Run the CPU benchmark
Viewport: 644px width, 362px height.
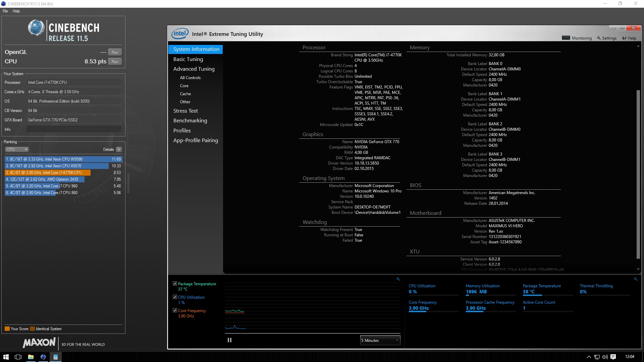pos(115,62)
